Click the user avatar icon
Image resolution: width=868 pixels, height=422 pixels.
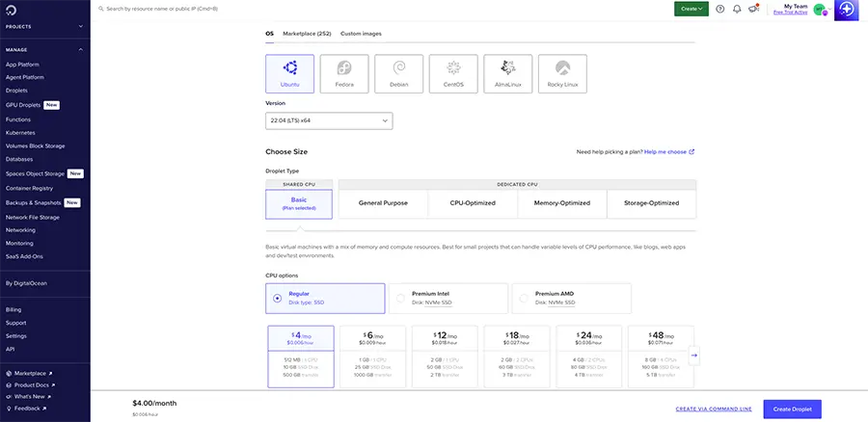[x=819, y=10]
